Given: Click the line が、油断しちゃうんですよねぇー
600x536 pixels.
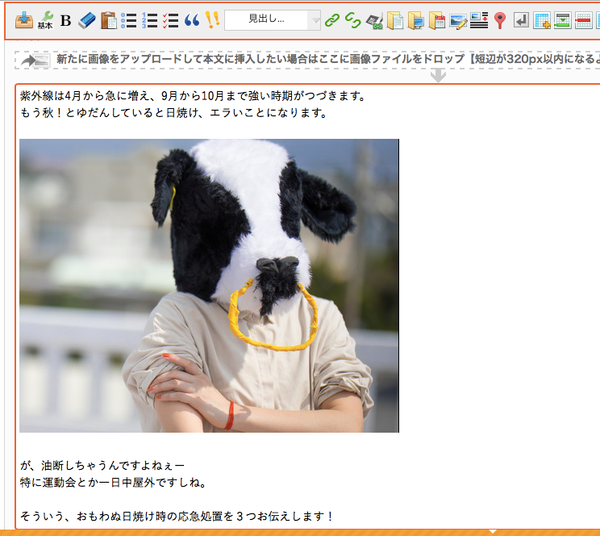Looking at the screenshot, I should (x=102, y=466).
